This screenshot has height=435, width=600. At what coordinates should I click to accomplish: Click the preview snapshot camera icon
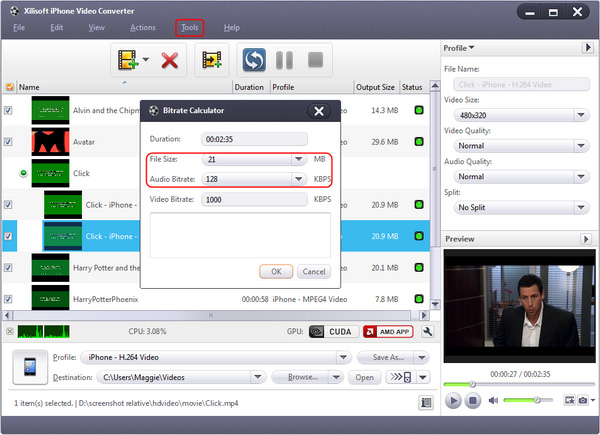tap(582, 400)
